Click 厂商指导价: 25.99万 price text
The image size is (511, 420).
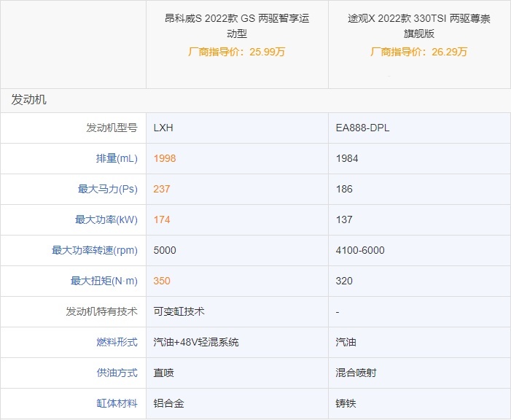coord(237,52)
